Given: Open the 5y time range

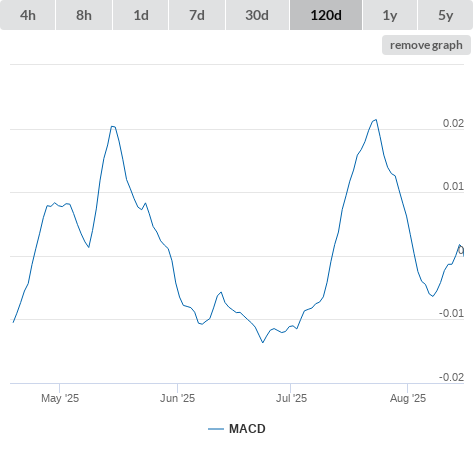Looking at the screenshot, I should tap(446, 15).
